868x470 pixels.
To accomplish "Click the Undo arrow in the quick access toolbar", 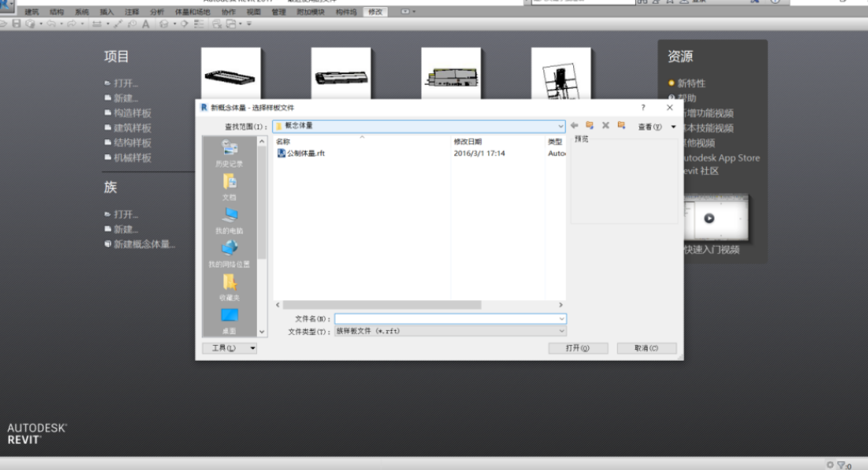I will [x=51, y=24].
